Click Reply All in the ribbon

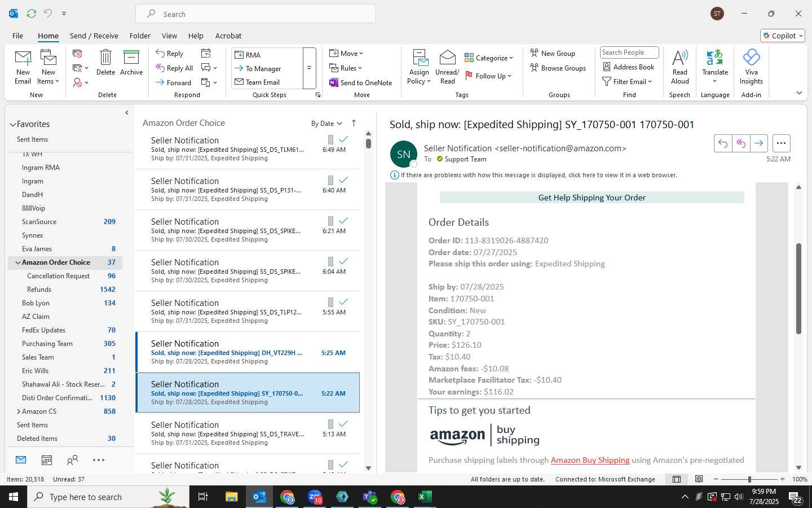coord(175,68)
